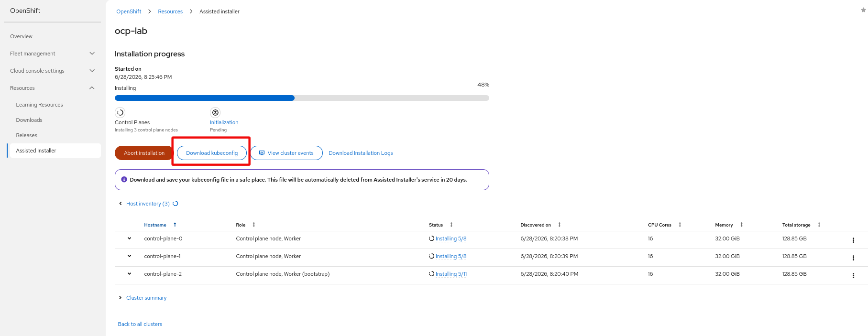Image resolution: width=868 pixels, height=336 pixels.
Task: Sort by Hostname using its arrow icon
Action: coord(175,225)
